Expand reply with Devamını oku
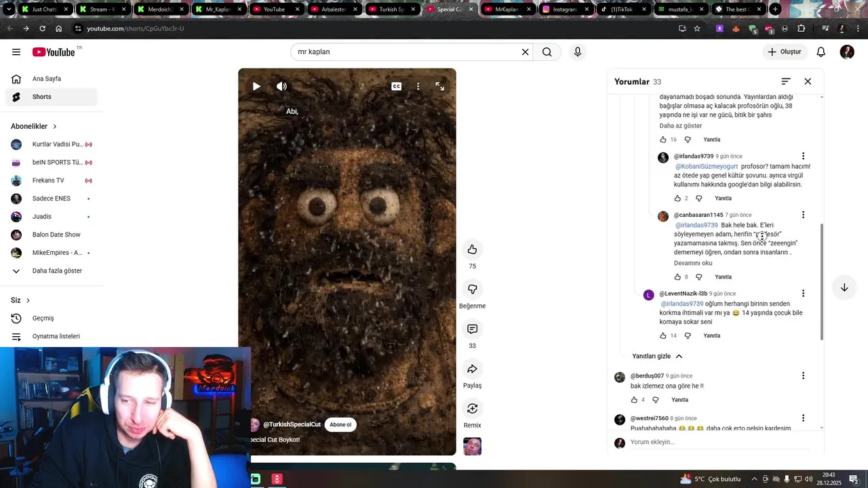This screenshot has height=488, width=868. (x=693, y=263)
